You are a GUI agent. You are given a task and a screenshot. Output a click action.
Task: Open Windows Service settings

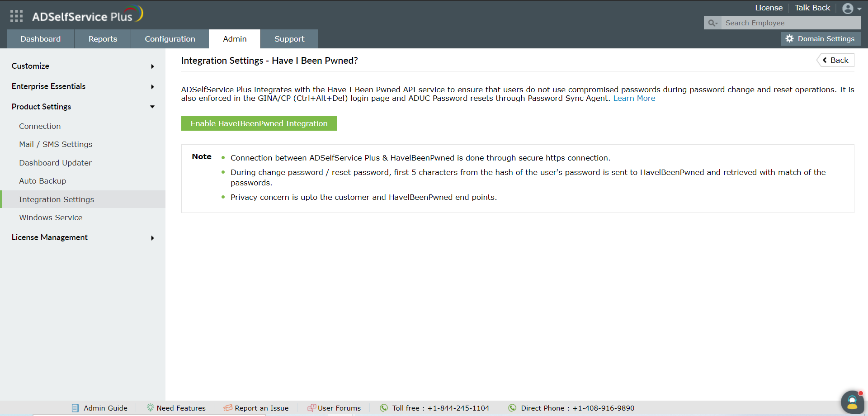coord(51,217)
